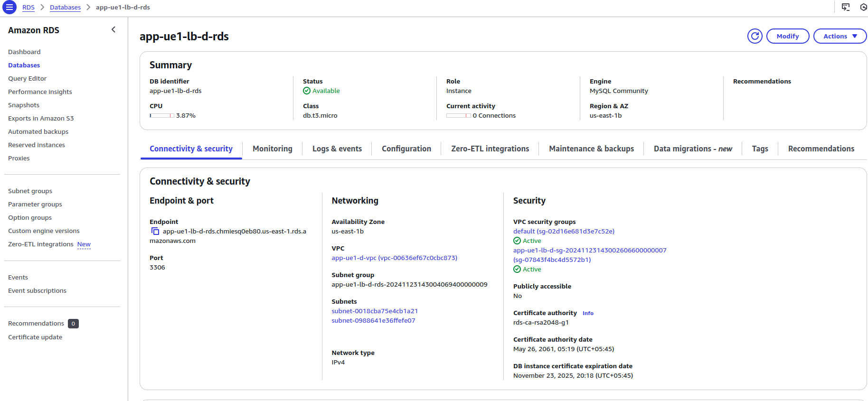Open sidebar Recommendations link
This screenshot has height=401, width=868.
(36, 323)
